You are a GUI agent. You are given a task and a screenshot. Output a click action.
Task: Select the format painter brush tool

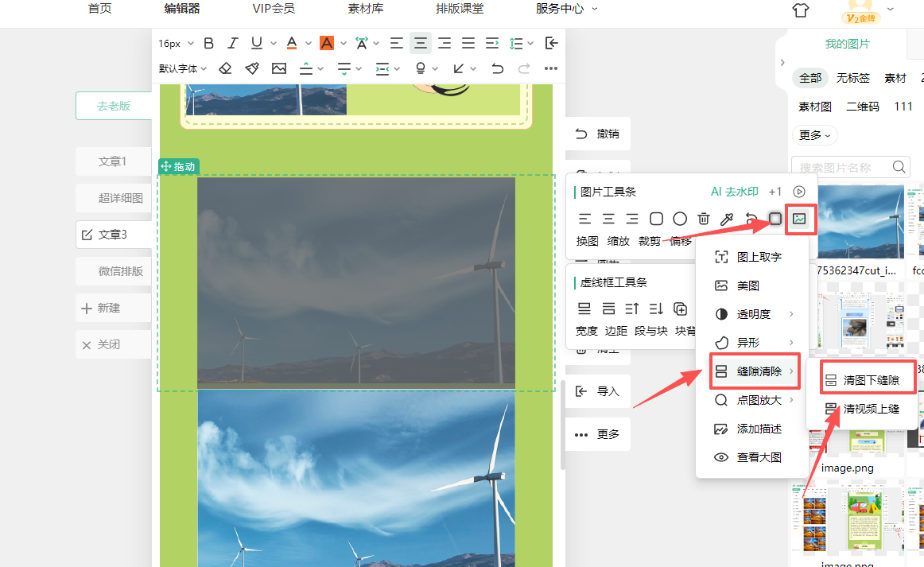252,68
